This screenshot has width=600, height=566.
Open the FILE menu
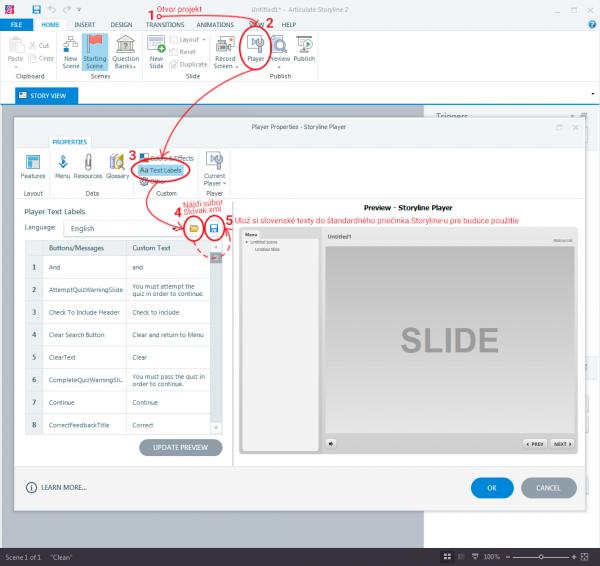pyautogui.click(x=16, y=24)
